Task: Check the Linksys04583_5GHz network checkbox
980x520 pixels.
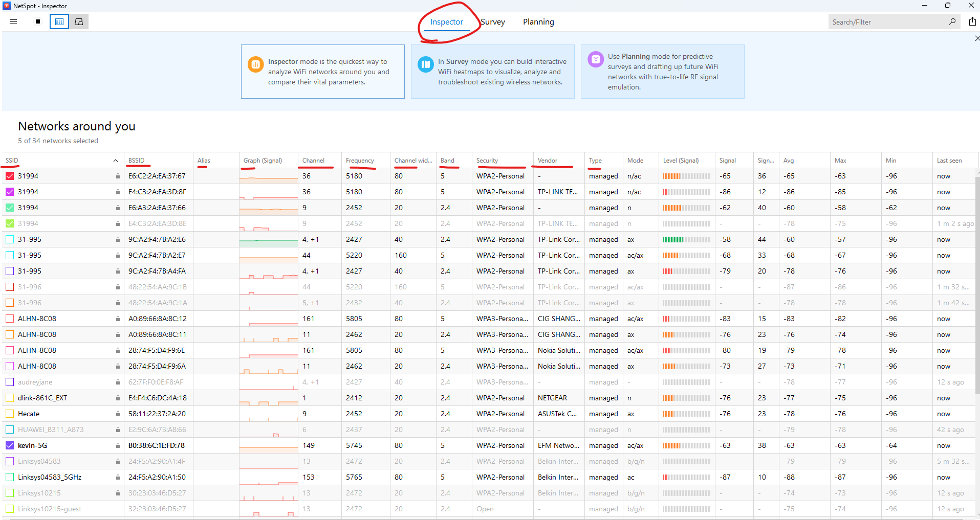Action: click(x=10, y=477)
